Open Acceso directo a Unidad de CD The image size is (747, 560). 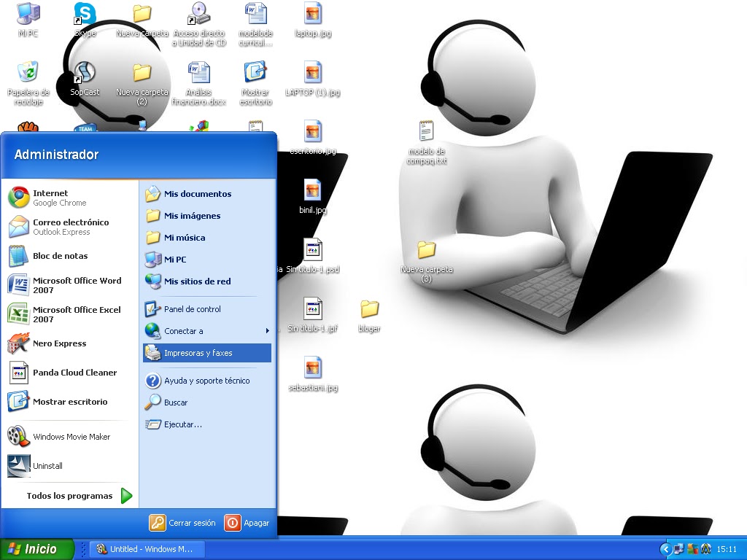click(198, 24)
